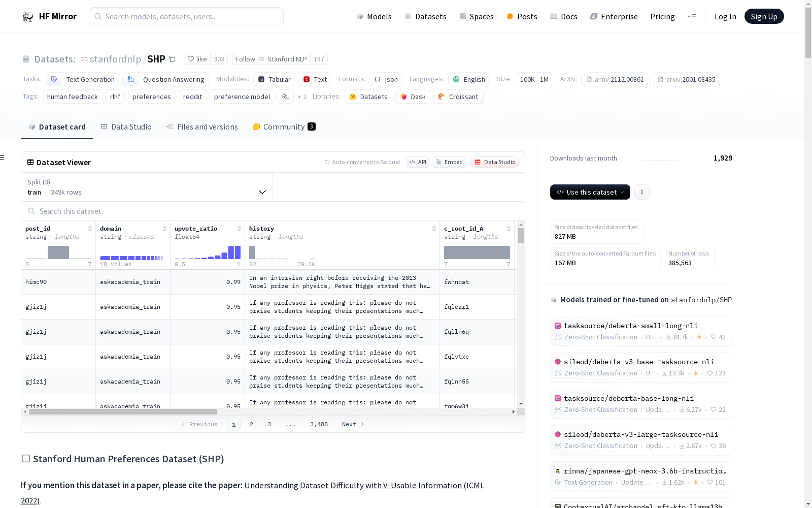Click the Sign Up button

coord(764,16)
